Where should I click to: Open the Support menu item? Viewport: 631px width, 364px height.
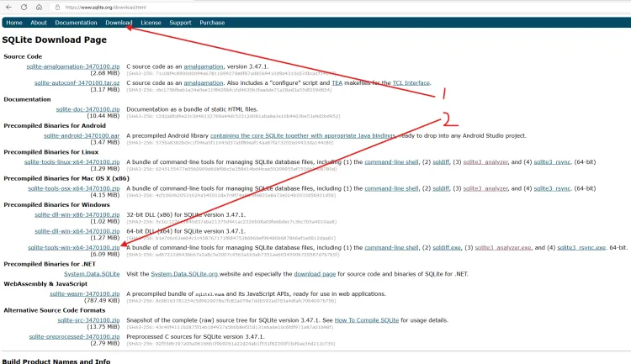point(180,23)
